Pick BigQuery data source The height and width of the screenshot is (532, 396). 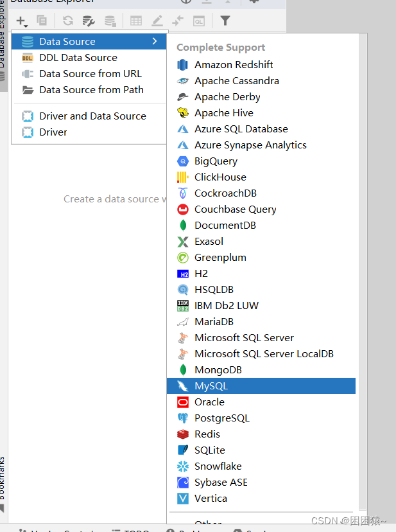click(x=261, y=161)
